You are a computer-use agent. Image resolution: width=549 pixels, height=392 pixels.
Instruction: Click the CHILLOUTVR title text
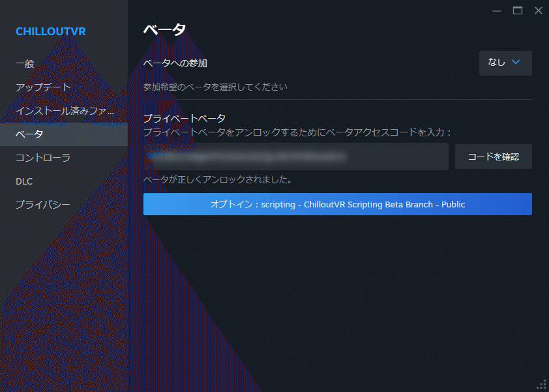[51, 31]
